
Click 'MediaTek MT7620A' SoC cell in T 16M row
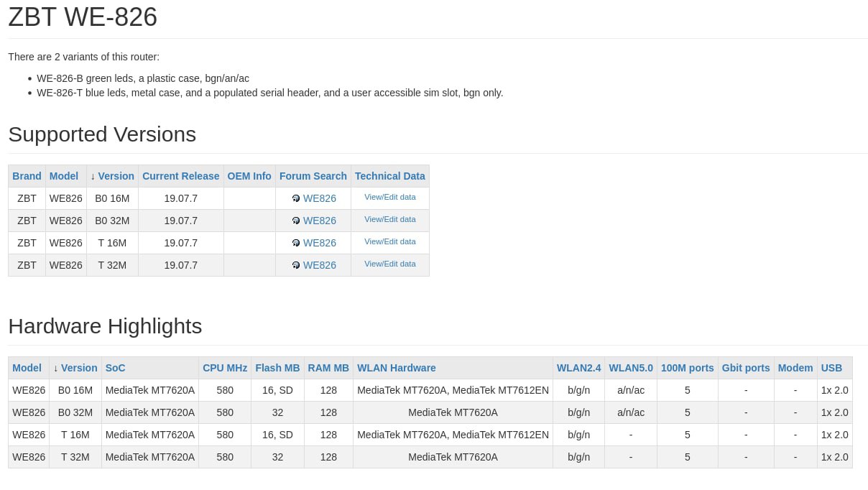[x=150, y=435]
